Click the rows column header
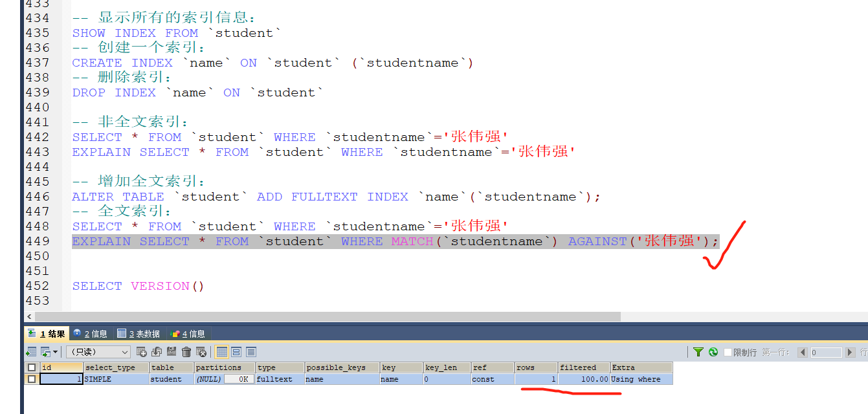The height and width of the screenshot is (414, 868). tap(536, 367)
